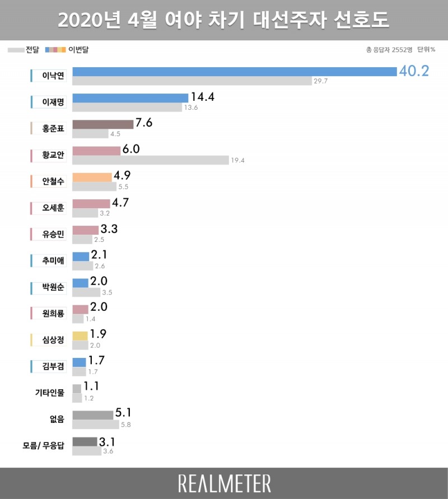Click the blue 40.2 bar for 이낙연
Viewport: 448px width, 499px height.
[234, 71]
